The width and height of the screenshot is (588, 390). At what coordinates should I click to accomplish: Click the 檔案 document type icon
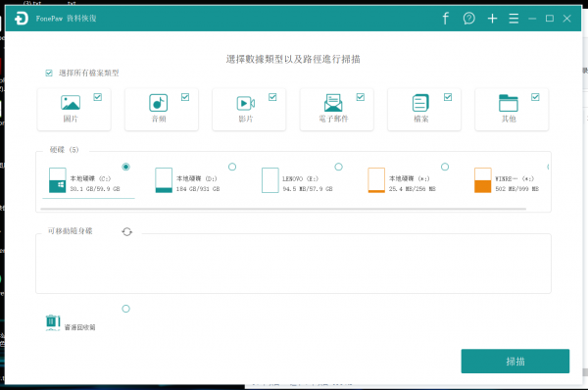(x=420, y=102)
